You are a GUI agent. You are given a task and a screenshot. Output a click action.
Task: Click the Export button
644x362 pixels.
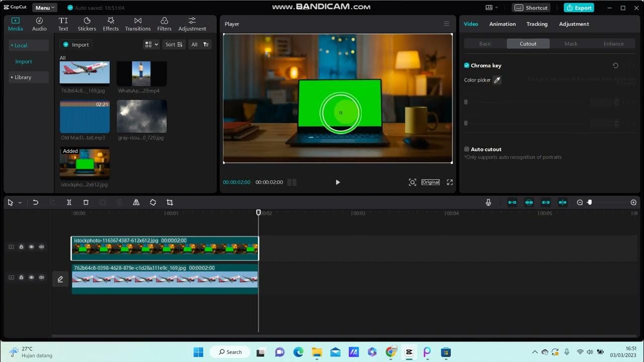579,8
